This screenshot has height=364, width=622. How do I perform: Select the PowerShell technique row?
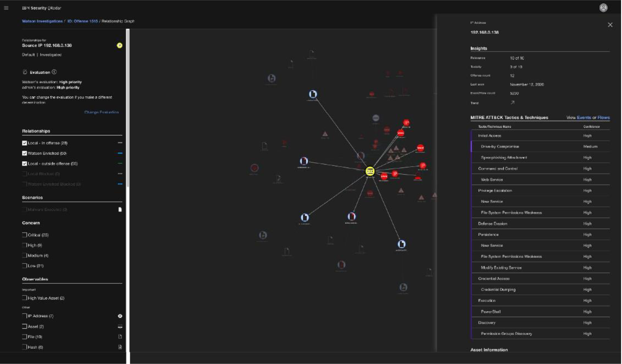point(540,312)
